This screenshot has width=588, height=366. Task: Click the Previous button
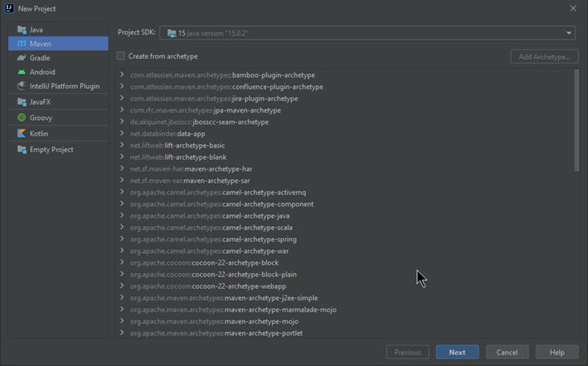pos(407,352)
